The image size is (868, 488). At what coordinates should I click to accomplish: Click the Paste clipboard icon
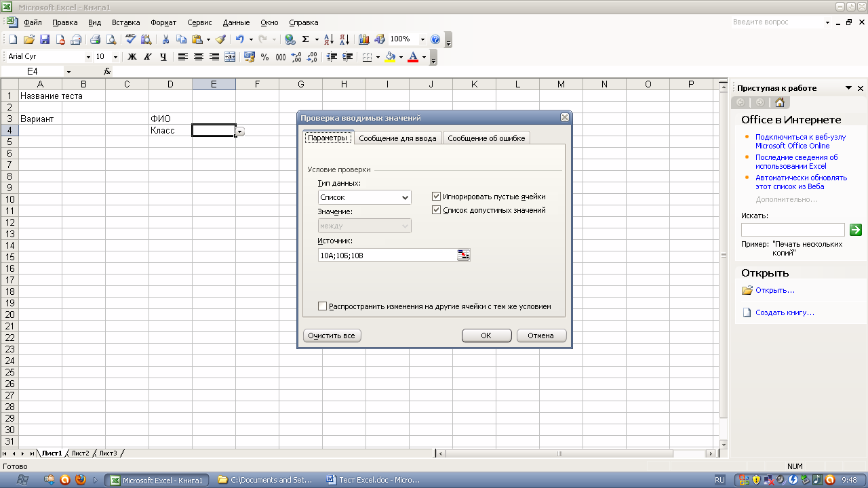(197, 39)
